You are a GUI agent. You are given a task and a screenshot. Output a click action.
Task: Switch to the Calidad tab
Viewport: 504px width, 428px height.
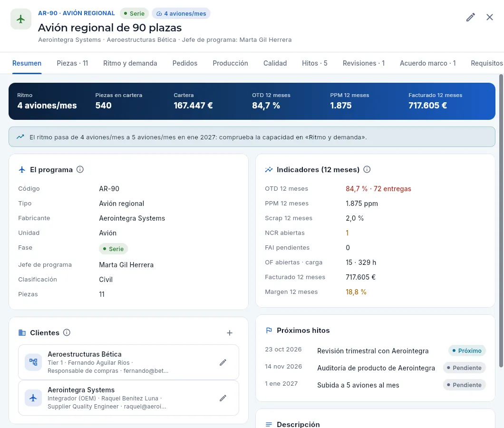pyautogui.click(x=275, y=63)
